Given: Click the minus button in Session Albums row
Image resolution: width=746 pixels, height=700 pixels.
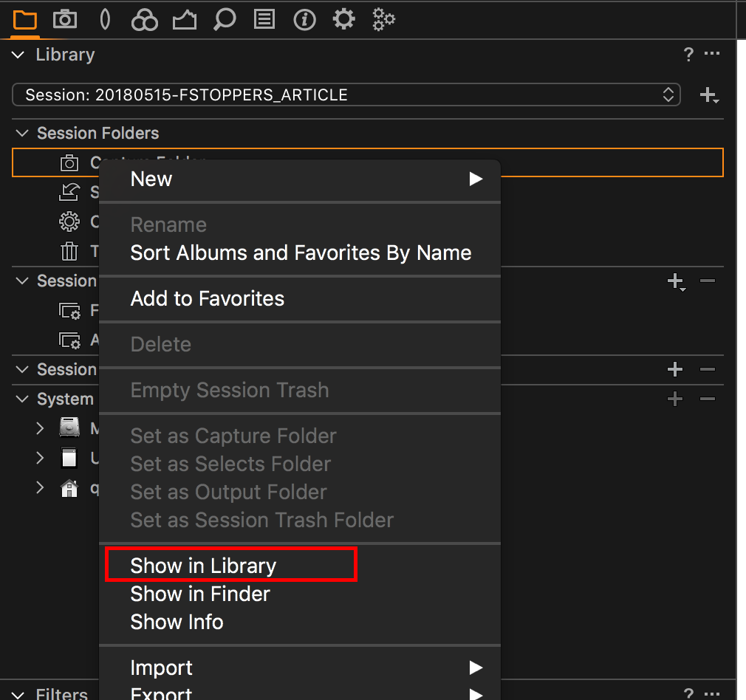Looking at the screenshot, I should [x=708, y=281].
